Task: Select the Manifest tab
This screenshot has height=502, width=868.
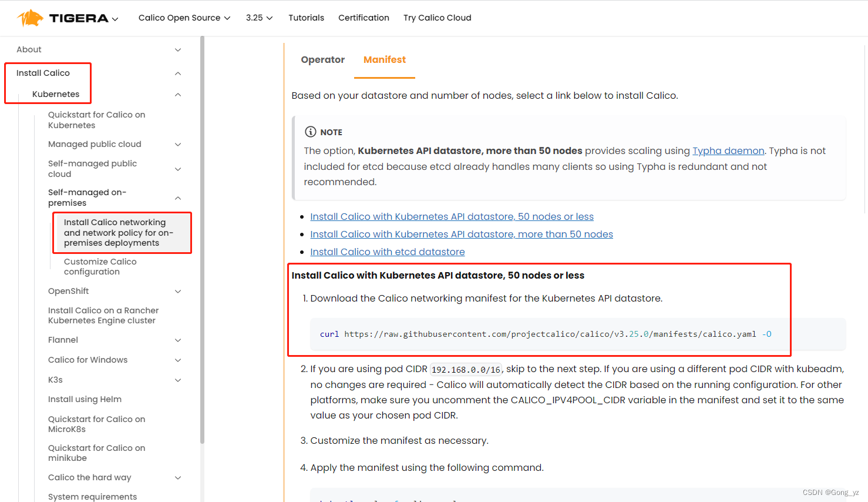Action: point(385,59)
